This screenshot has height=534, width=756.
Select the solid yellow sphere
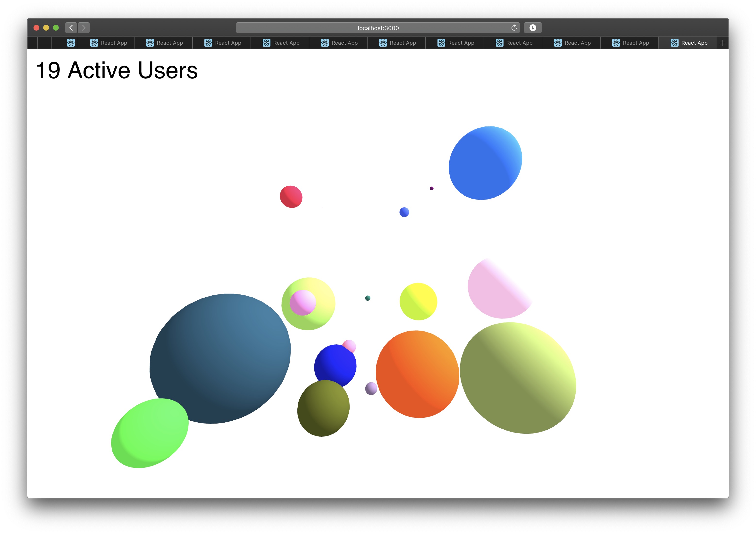pos(418,301)
